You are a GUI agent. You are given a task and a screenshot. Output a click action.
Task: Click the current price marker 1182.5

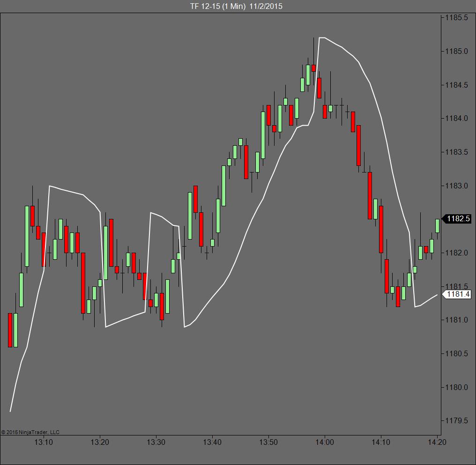pos(457,219)
